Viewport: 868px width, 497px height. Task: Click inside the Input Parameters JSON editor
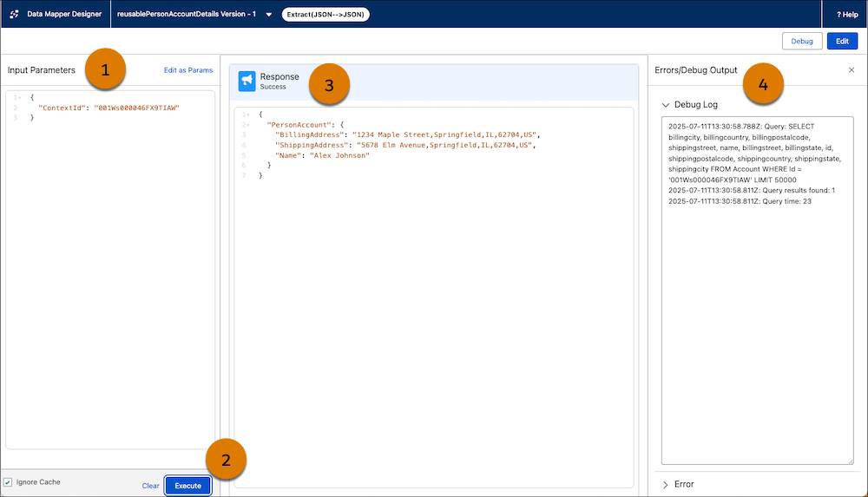pos(110,270)
